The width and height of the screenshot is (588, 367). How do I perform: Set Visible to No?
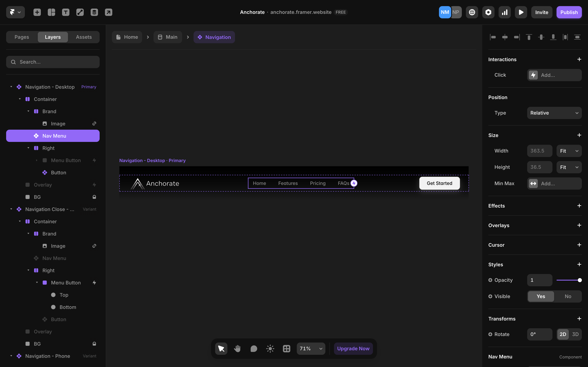point(568,296)
